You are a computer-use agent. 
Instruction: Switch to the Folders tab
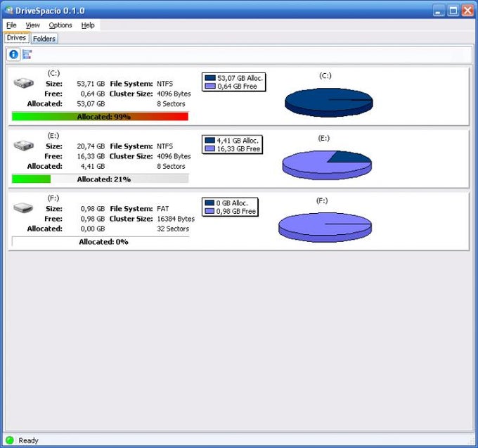pyautogui.click(x=44, y=39)
